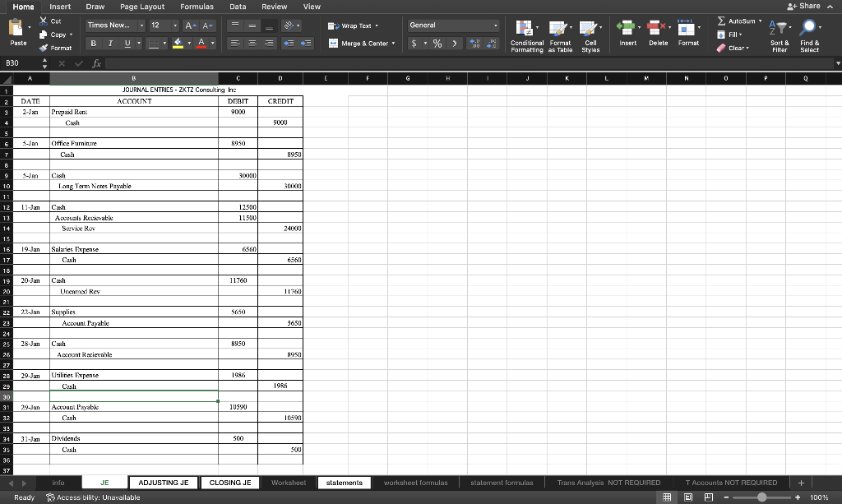Toggle Wrap Text for the cell
The image size is (842, 504).
click(353, 25)
